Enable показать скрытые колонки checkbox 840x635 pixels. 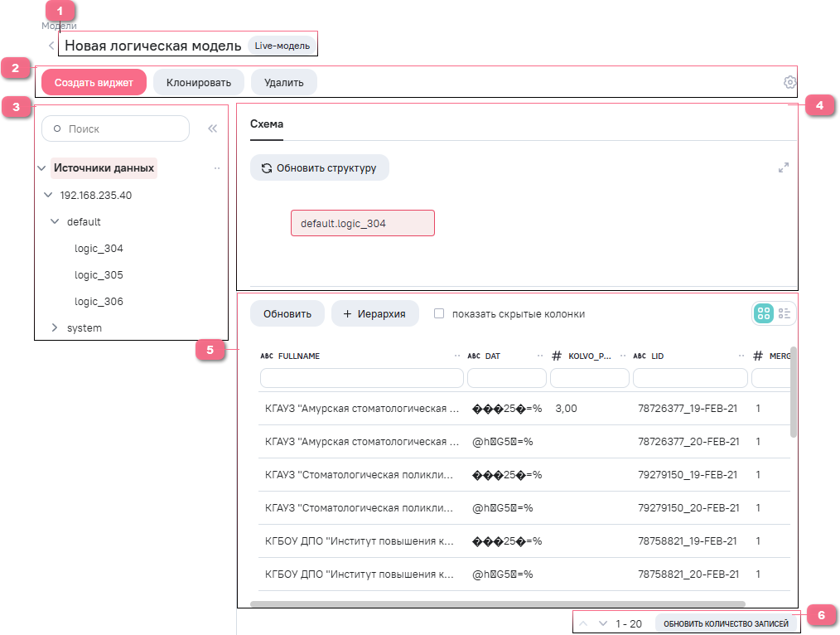click(440, 314)
